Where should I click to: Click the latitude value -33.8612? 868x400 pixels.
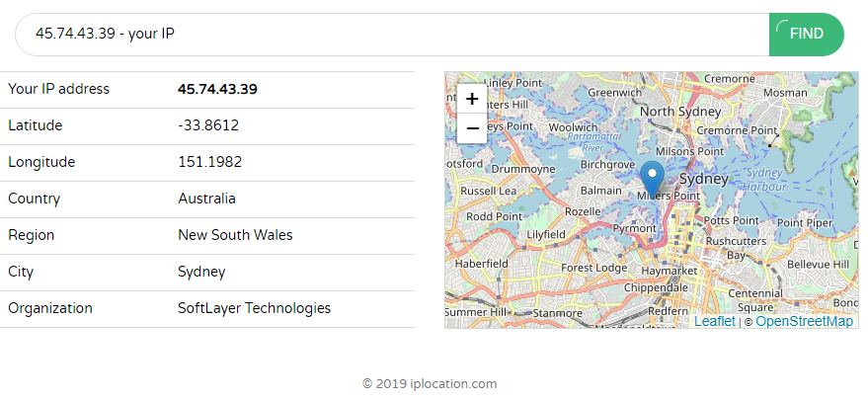point(207,126)
